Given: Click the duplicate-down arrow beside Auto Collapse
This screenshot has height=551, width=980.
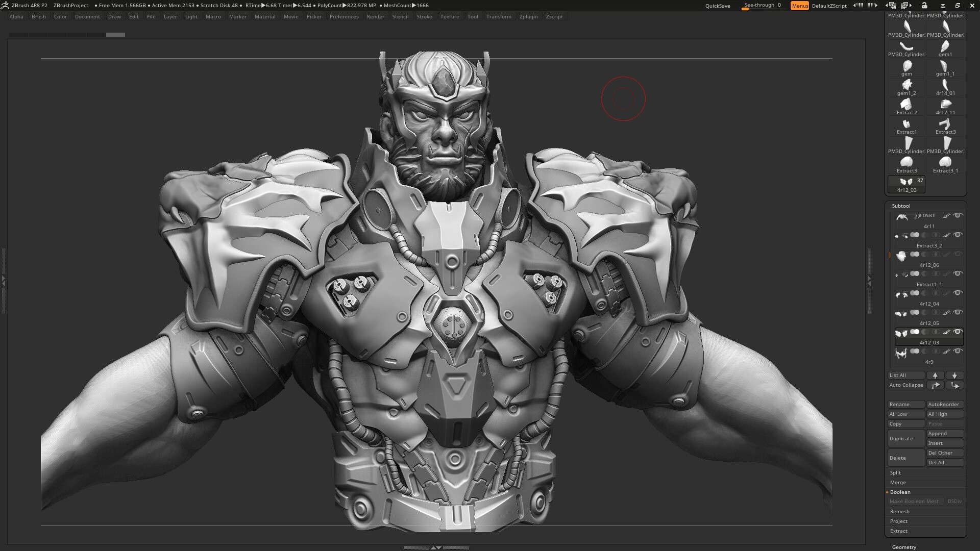Looking at the screenshot, I should [955, 385].
